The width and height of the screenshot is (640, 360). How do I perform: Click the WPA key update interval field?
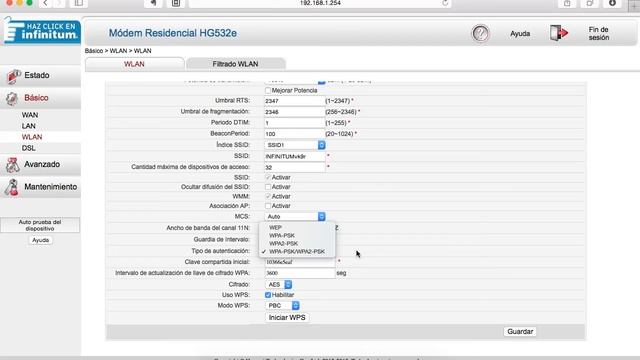pyautogui.click(x=300, y=273)
